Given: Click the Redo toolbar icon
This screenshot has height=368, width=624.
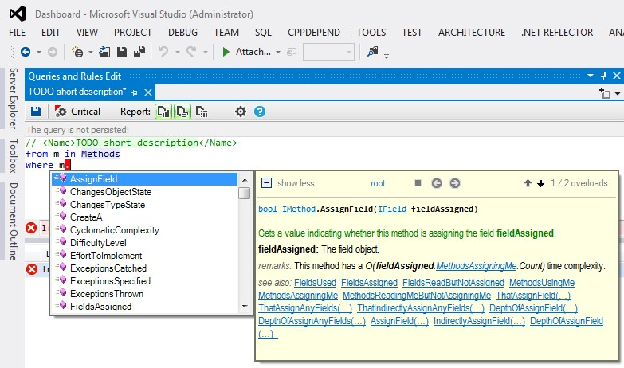Looking at the screenshot, I should tap(191, 52).
